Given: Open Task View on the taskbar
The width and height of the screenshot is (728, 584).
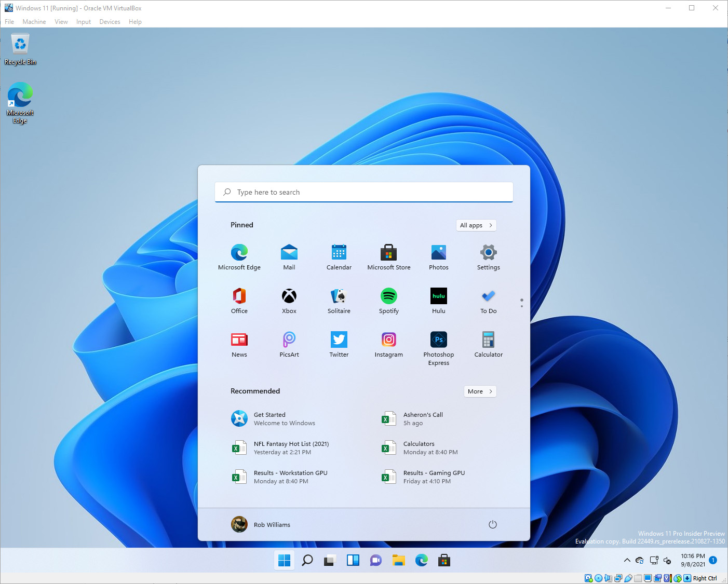Looking at the screenshot, I should 330,560.
